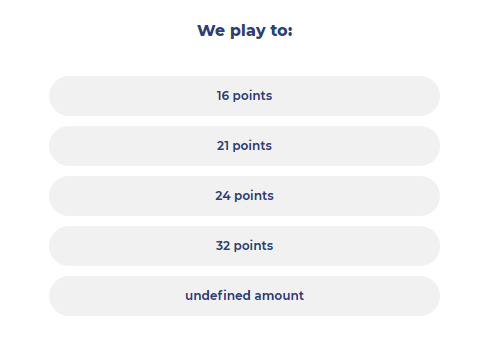Select the 32 points option
Image resolution: width=481 pixels, height=360 pixels.
coord(244,246)
